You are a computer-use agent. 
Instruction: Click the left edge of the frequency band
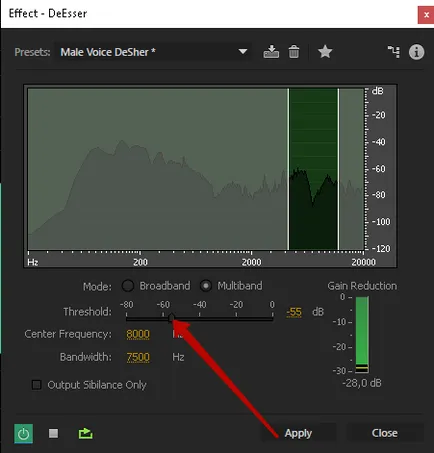coord(289,169)
